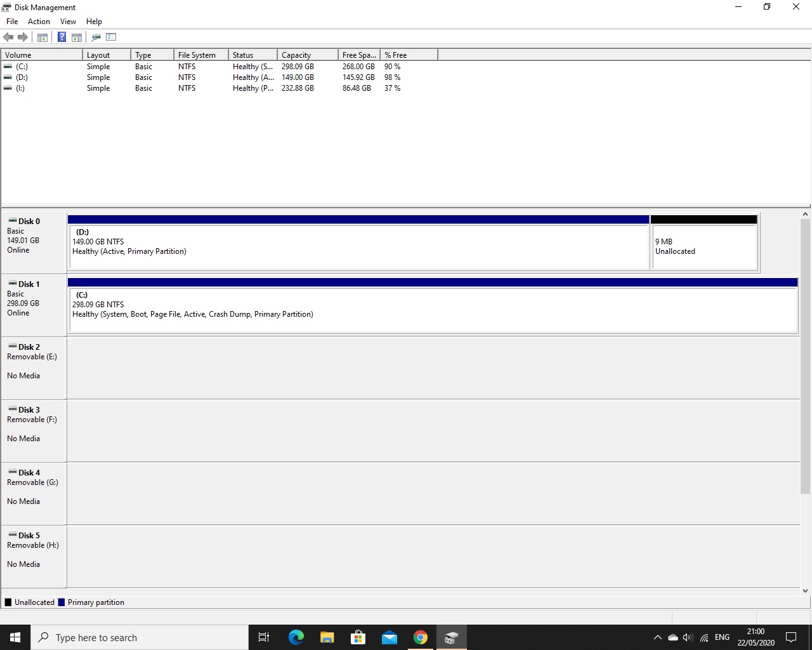
Task: Sort by the Free Space column header
Action: coord(359,55)
